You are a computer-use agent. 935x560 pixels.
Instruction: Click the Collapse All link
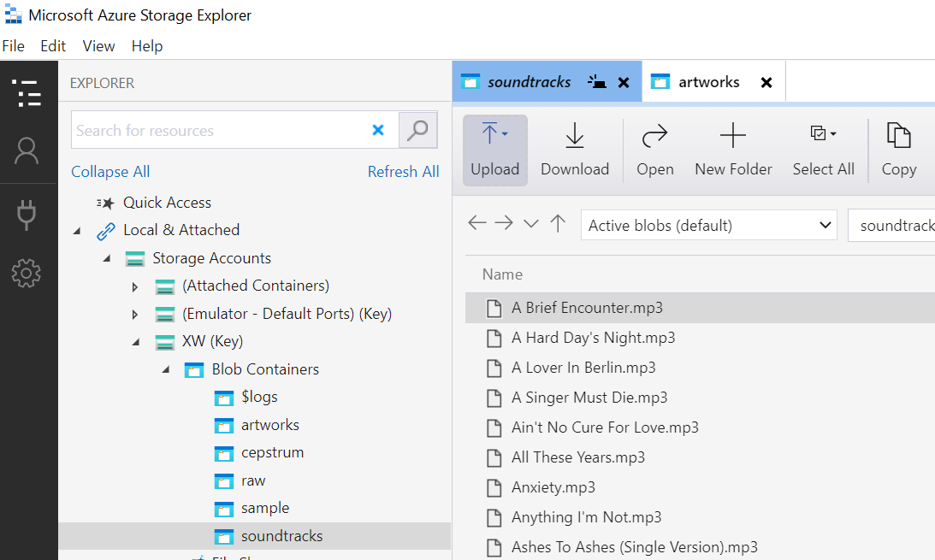click(x=110, y=172)
